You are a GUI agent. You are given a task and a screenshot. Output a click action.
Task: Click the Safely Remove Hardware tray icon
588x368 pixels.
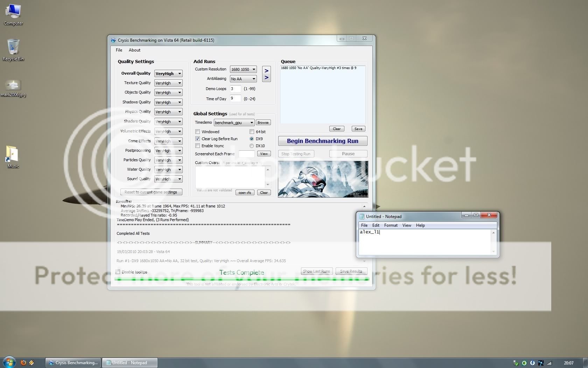click(516, 363)
